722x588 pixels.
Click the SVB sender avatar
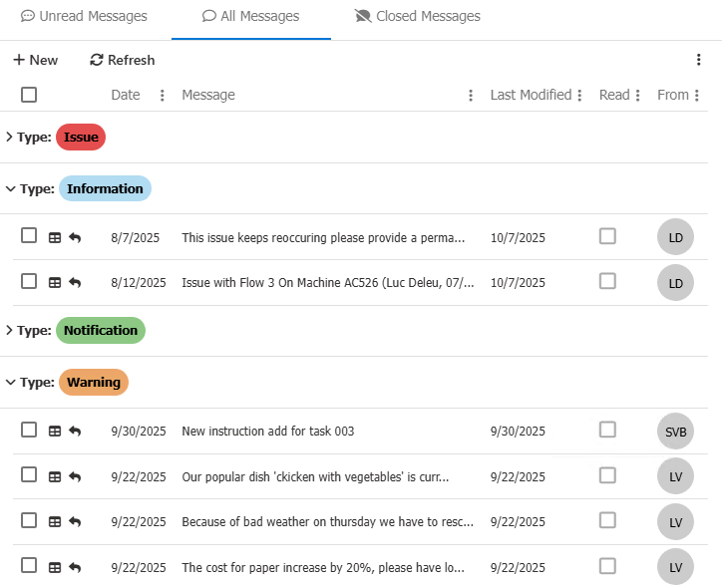[675, 432]
